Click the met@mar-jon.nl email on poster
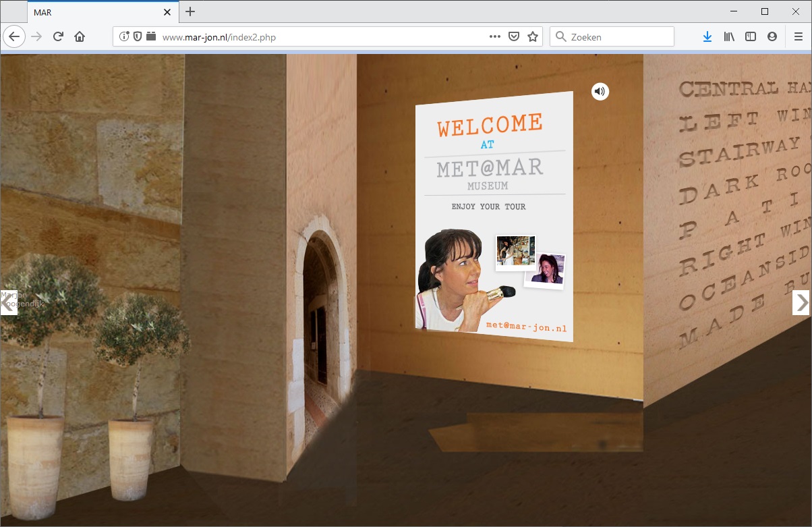The width and height of the screenshot is (812, 527). click(526, 327)
